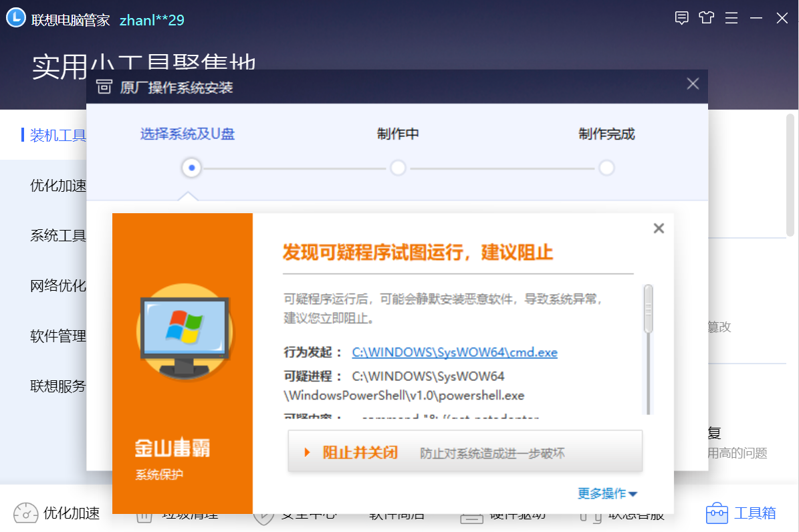Open the feedback message icon in title bar
The width and height of the screenshot is (799, 532).
pos(681,18)
